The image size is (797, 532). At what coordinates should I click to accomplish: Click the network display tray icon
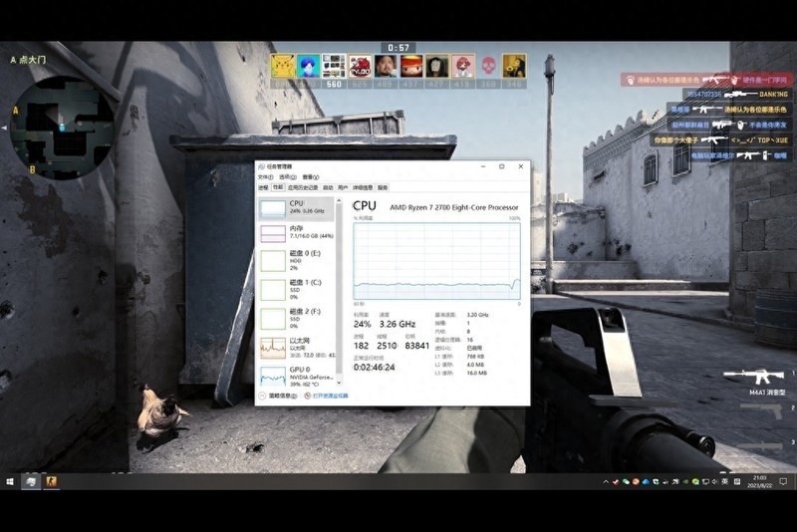click(705, 482)
